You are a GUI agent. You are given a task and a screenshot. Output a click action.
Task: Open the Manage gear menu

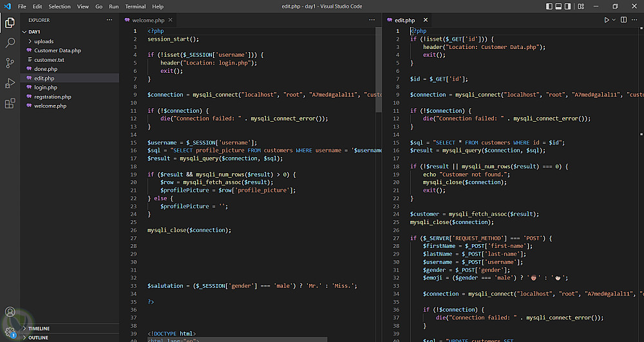(10, 332)
